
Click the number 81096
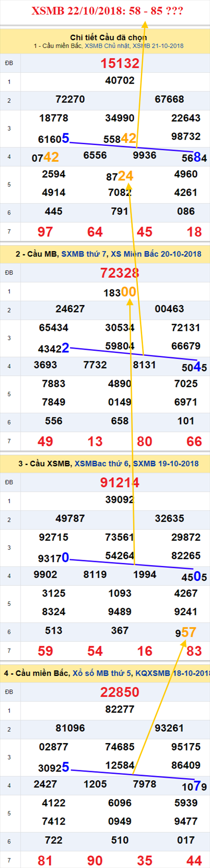(x=70, y=728)
